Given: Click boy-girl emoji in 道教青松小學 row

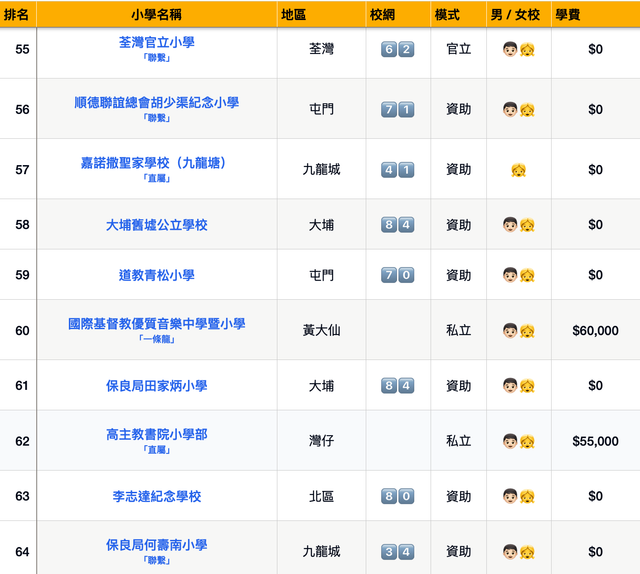Looking at the screenshot, I should (519, 275).
